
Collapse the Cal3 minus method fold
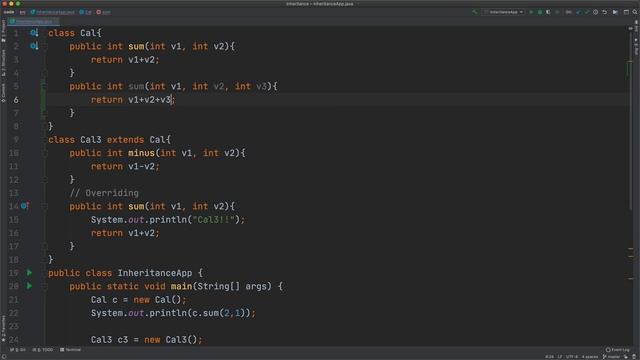click(x=44, y=153)
